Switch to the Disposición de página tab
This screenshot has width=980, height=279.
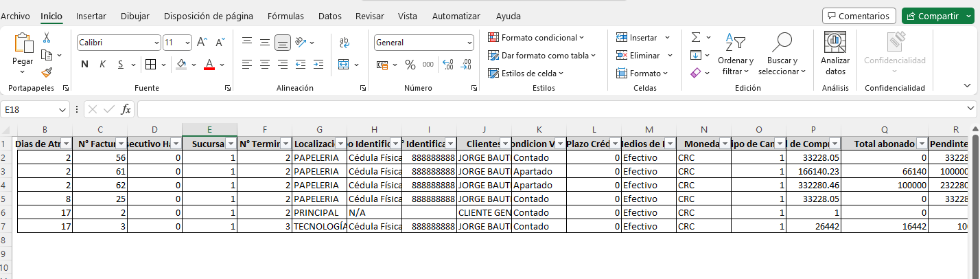pos(209,16)
